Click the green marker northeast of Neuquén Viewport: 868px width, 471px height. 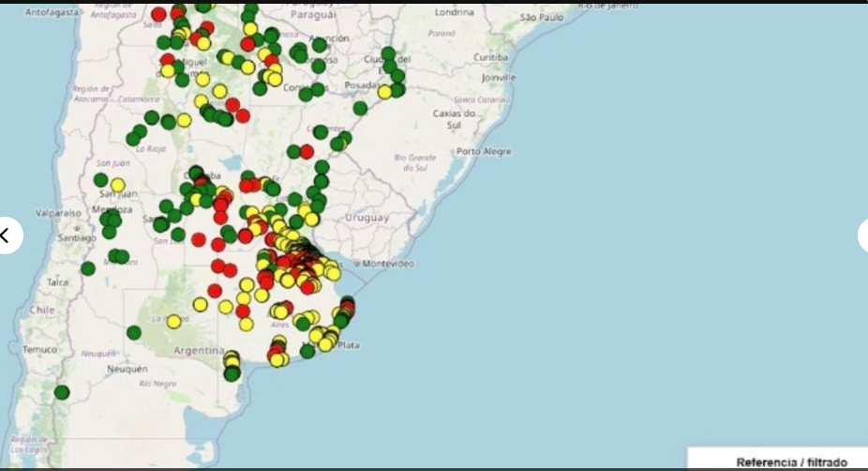[134, 332]
